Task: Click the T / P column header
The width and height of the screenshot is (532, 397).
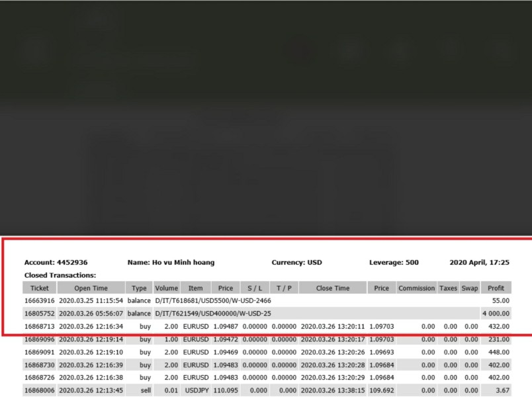Action: tap(284, 288)
